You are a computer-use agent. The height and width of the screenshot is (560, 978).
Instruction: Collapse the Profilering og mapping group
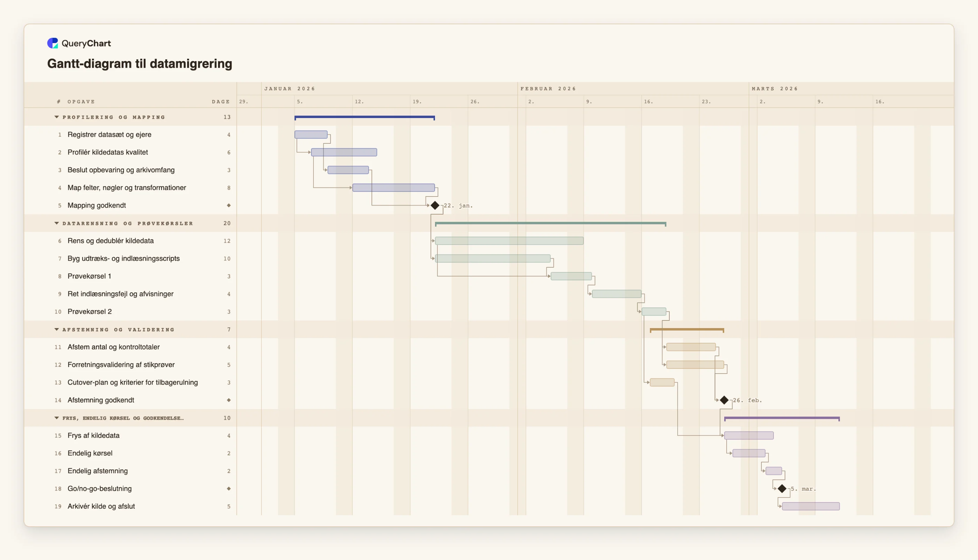pyautogui.click(x=57, y=117)
